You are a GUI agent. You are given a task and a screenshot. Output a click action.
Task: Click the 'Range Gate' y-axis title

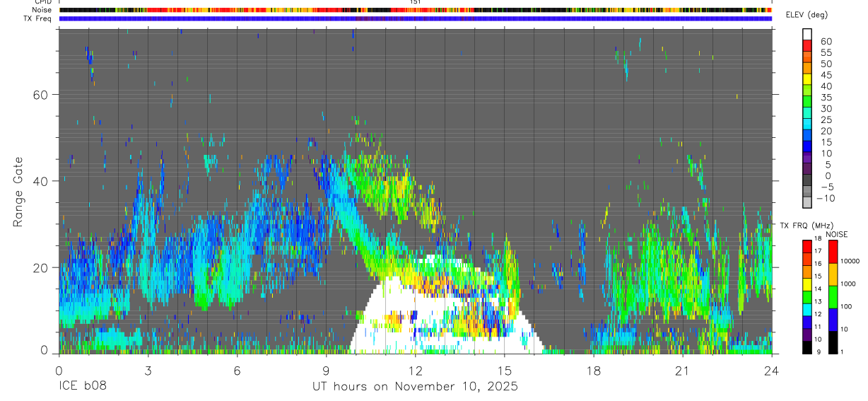pyautogui.click(x=19, y=192)
